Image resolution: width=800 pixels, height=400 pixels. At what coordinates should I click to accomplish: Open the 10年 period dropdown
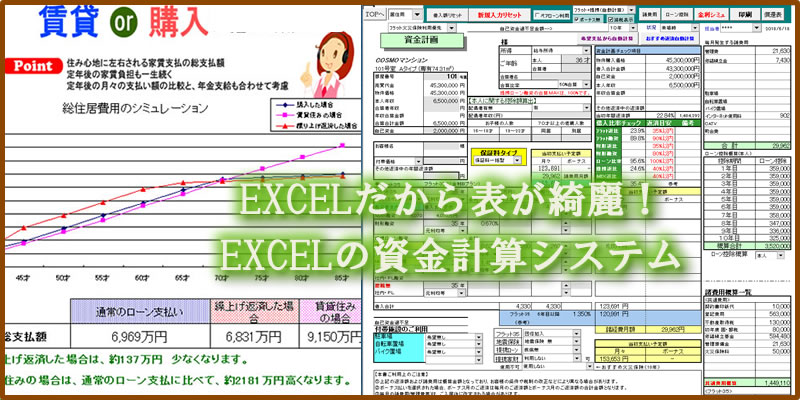coord(624,28)
